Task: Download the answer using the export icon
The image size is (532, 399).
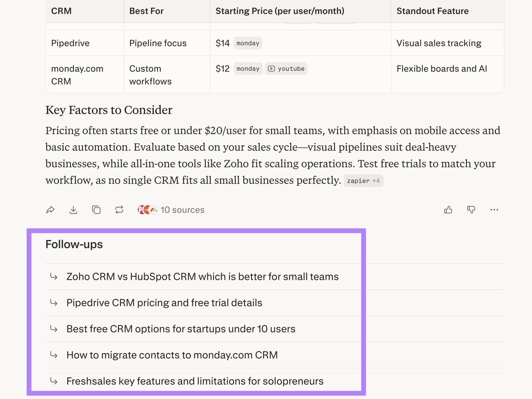Action: click(73, 210)
